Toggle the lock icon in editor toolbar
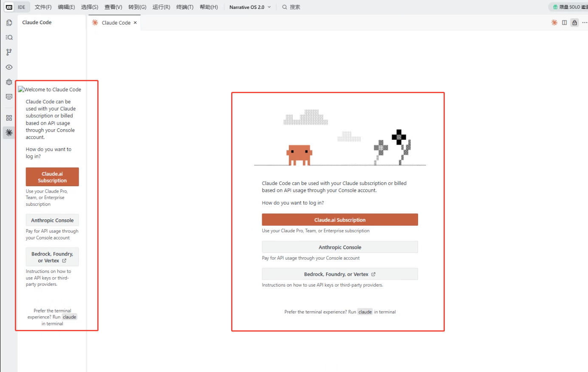Screen dimensions: 588x372 pyautogui.click(x=574, y=23)
